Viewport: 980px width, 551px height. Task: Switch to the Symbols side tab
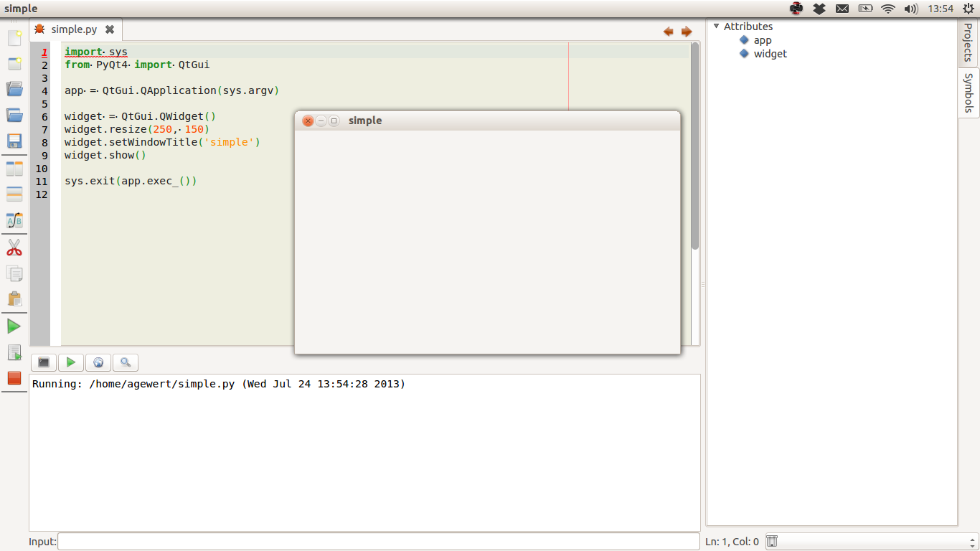(x=969, y=93)
